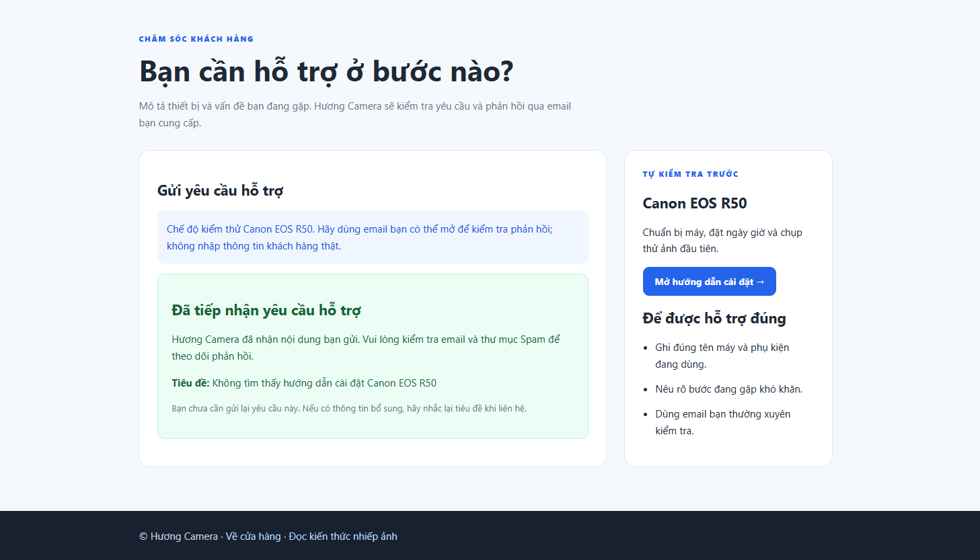Click bullet 'Dùng email bạn thường xuyên kiểm tra.'

(x=723, y=422)
